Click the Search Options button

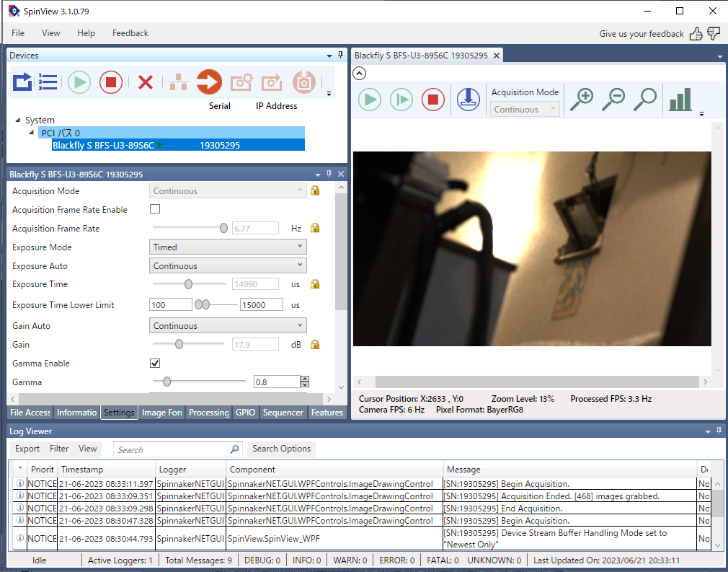click(281, 449)
